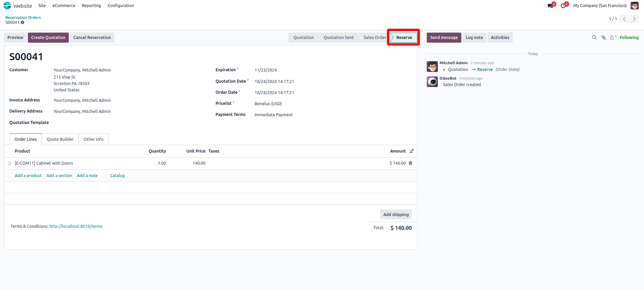Open the Reporting menu
Image resolution: width=644 pixels, height=290 pixels.
coord(91,6)
